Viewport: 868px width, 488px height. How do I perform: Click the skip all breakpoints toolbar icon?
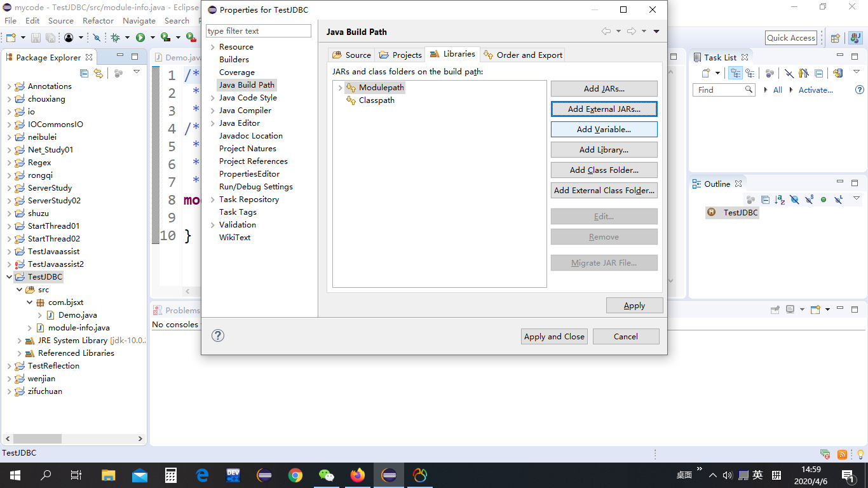click(97, 37)
